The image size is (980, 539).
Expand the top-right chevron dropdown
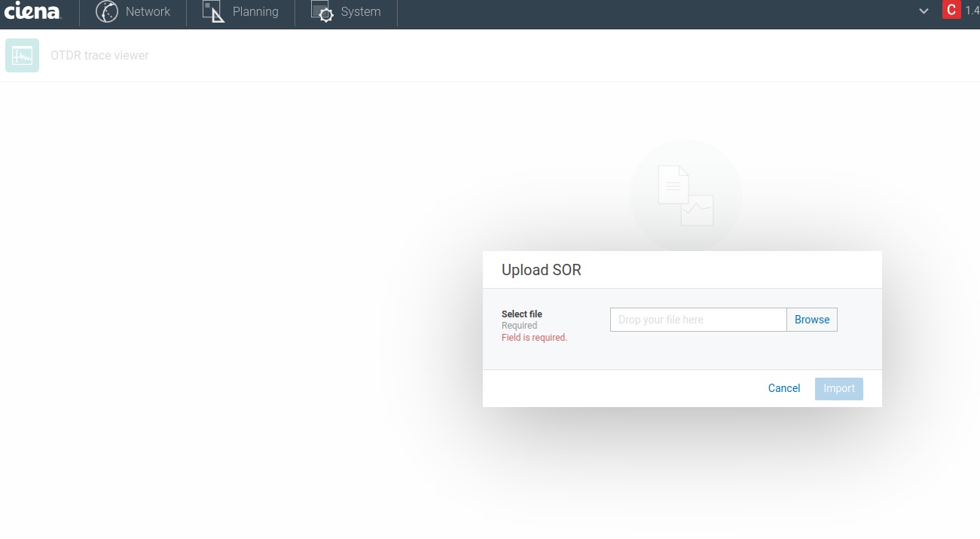point(924,11)
